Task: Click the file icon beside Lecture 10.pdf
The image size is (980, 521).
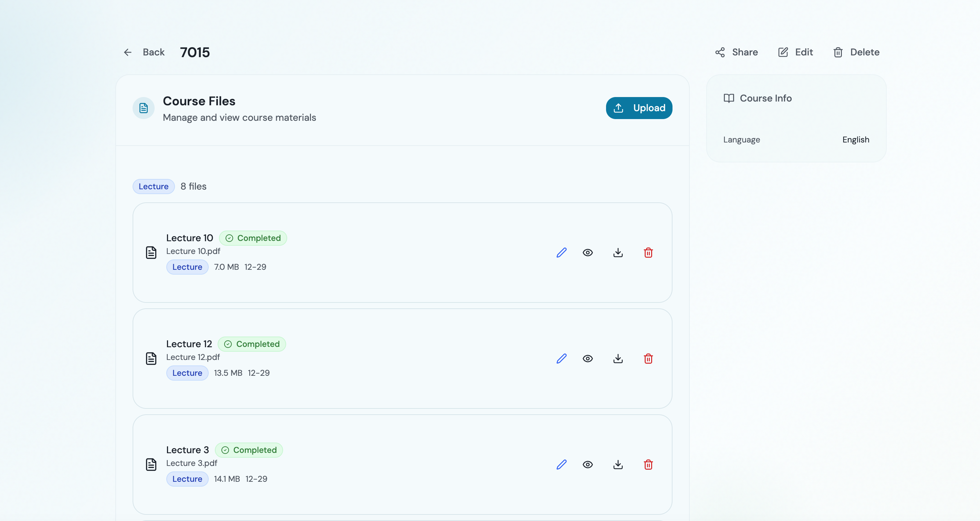Action: pos(152,252)
